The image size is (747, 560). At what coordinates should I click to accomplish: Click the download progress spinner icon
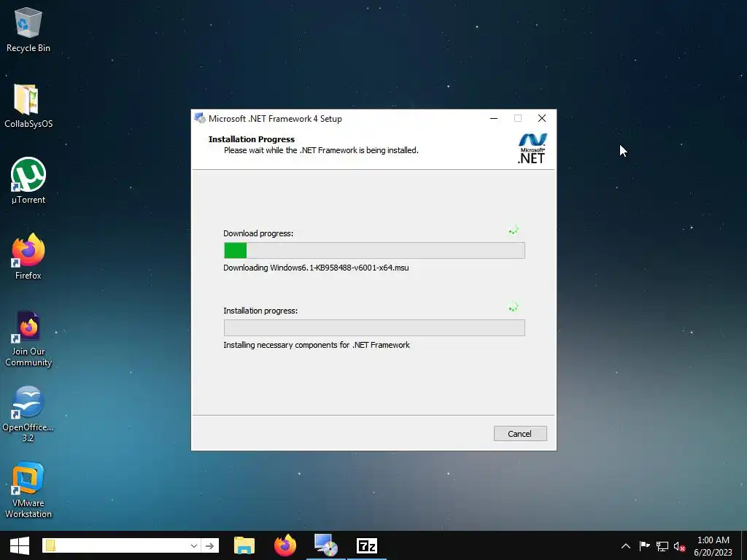[x=514, y=230]
